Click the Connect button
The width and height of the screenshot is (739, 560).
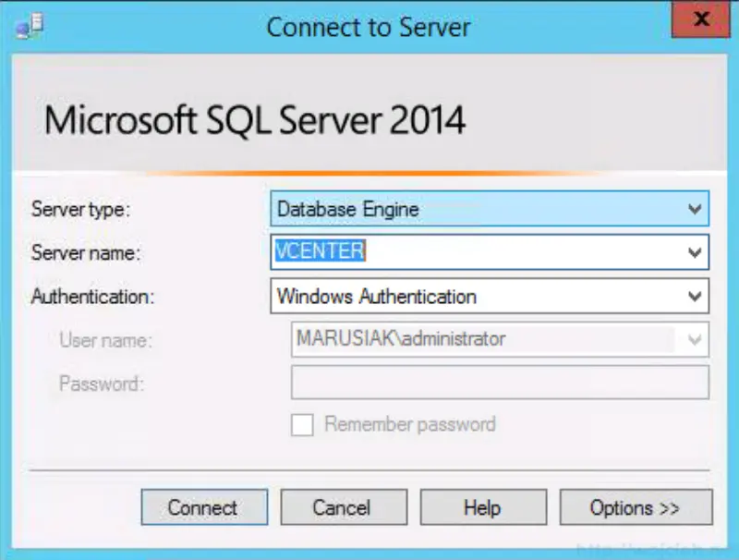pyautogui.click(x=203, y=507)
